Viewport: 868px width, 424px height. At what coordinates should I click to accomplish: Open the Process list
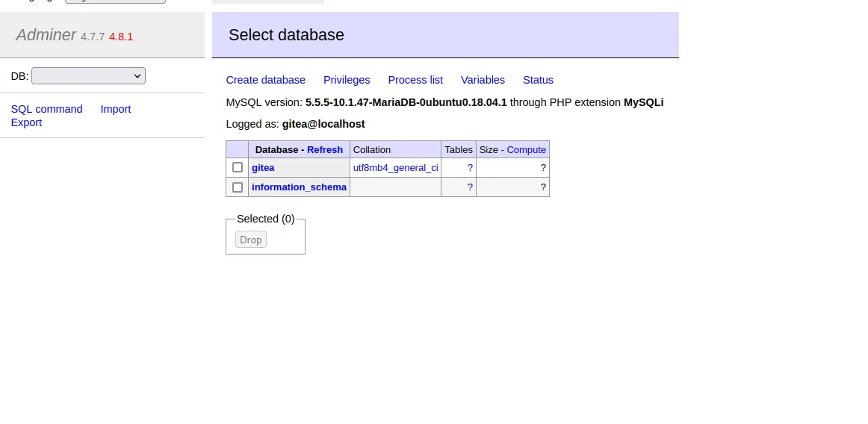click(x=415, y=80)
